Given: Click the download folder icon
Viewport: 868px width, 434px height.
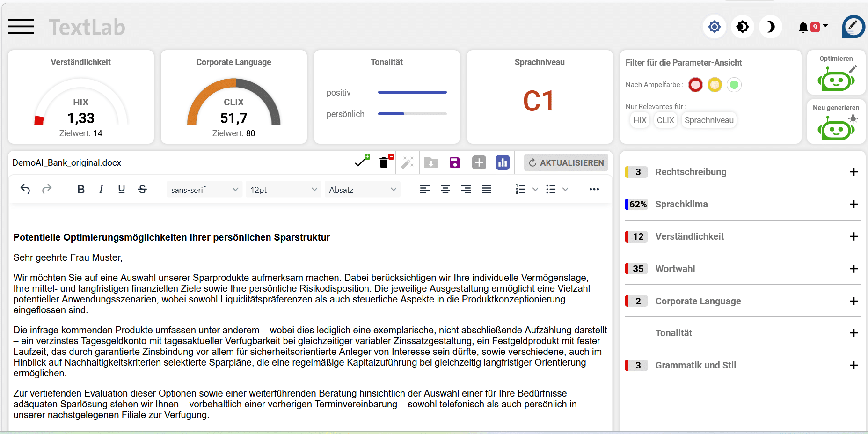Looking at the screenshot, I should coord(431,162).
